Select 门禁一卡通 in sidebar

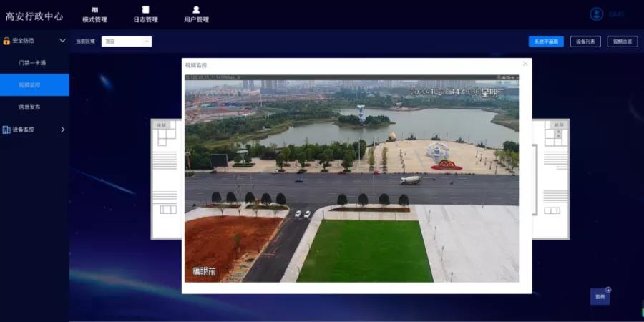pyautogui.click(x=32, y=63)
